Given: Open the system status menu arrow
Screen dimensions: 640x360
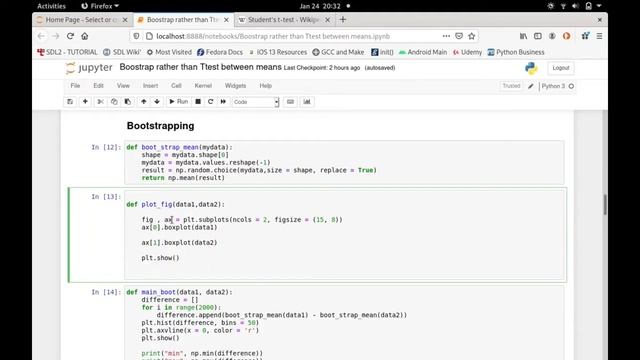Looking at the screenshot, I should click(x=599, y=6).
